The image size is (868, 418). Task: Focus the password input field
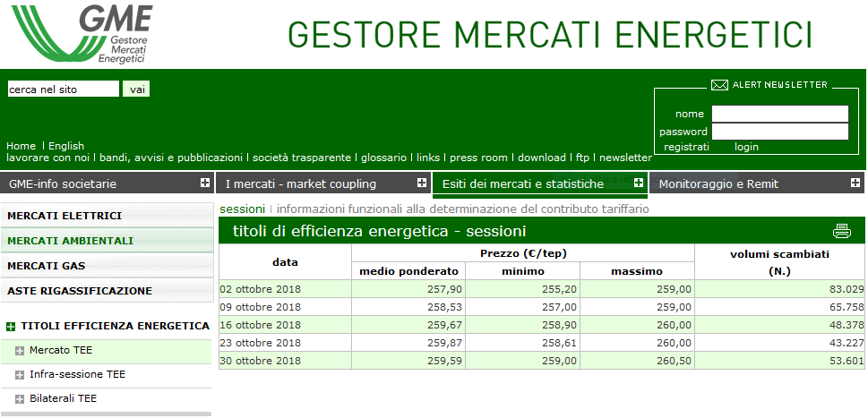click(x=780, y=132)
